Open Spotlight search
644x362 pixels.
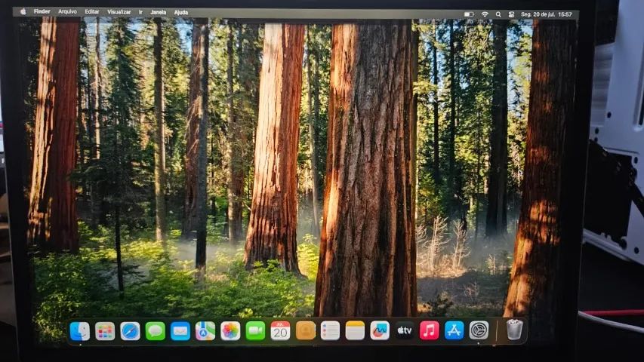click(x=498, y=14)
